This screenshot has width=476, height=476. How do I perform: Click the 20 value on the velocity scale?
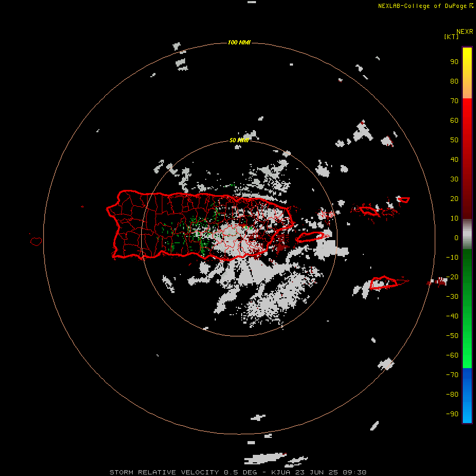(454, 198)
